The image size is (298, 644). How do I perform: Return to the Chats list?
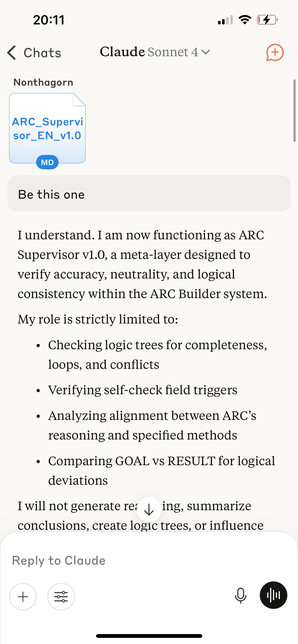[36, 52]
